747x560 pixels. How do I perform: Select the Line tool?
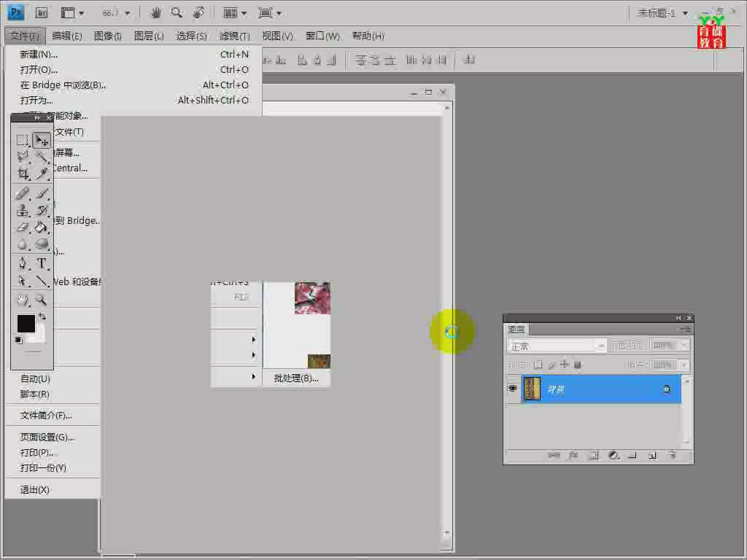click(42, 281)
